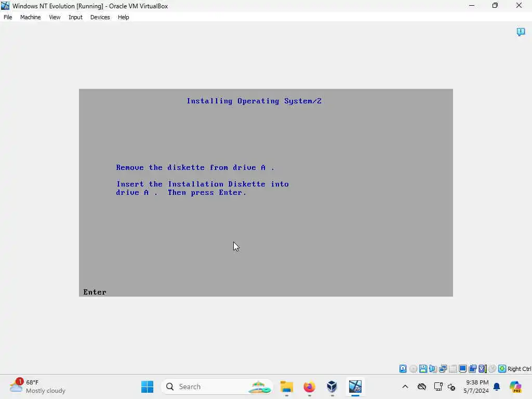The image size is (532, 399).
Task: Click the Enter prompt in the VM screen
Action: [x=95, y=292]
